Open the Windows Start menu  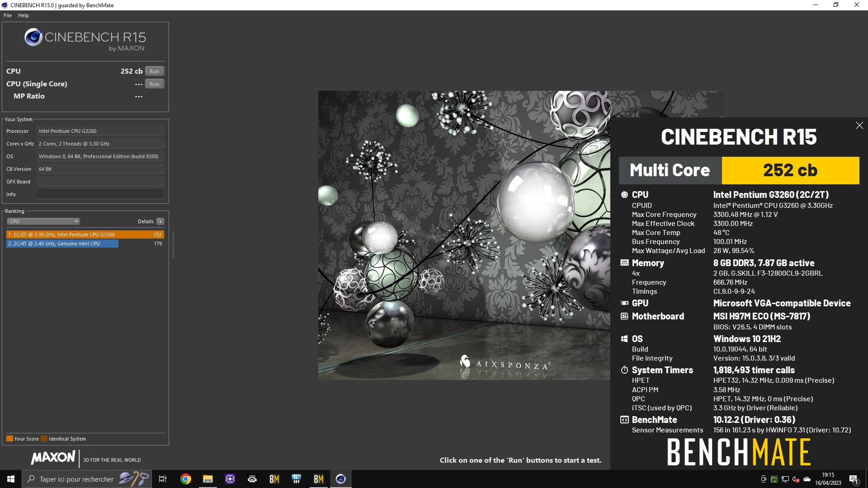click(11, 479)
